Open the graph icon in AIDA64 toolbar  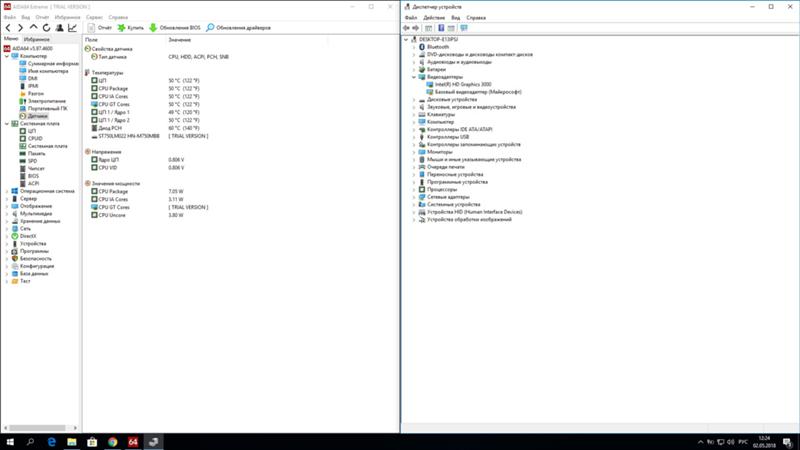tap(72, 28)
